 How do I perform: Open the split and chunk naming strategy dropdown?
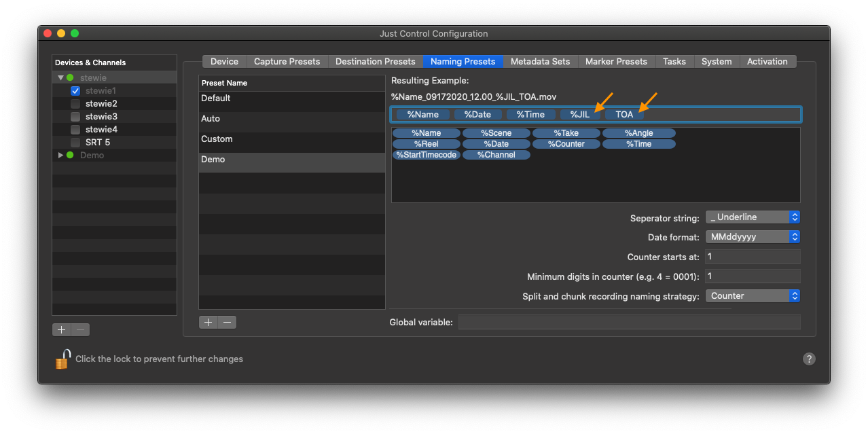click(753, 296)
